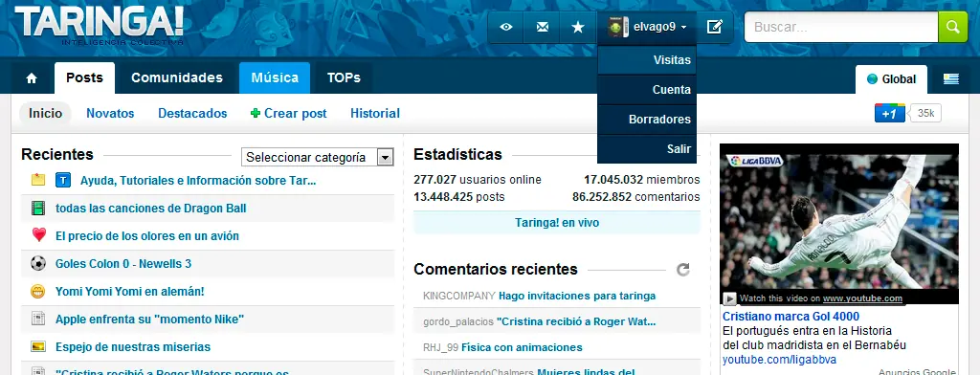Refresh recent comments with circular arrow
Screen dimensions: 980x375
[683, 270]
